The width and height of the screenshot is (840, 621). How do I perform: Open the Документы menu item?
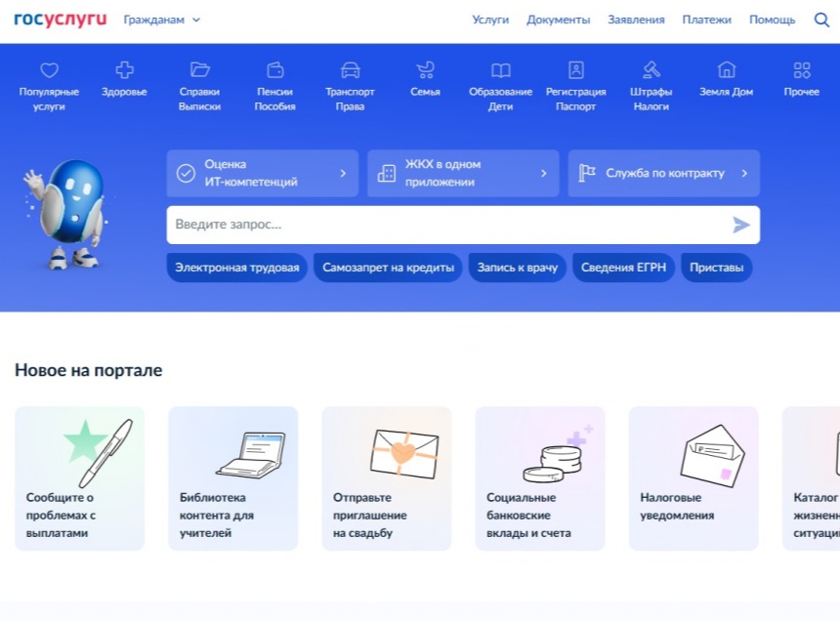click(x=558, y=20)
